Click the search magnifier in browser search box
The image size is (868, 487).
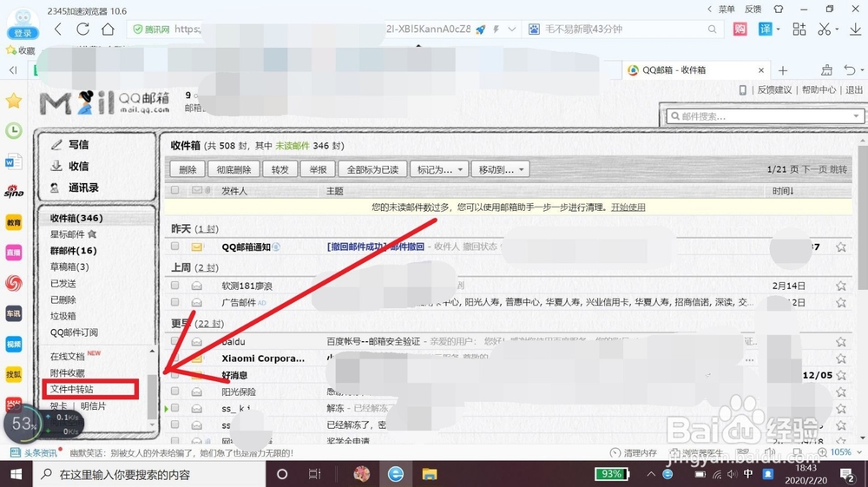tap(712, 30)
